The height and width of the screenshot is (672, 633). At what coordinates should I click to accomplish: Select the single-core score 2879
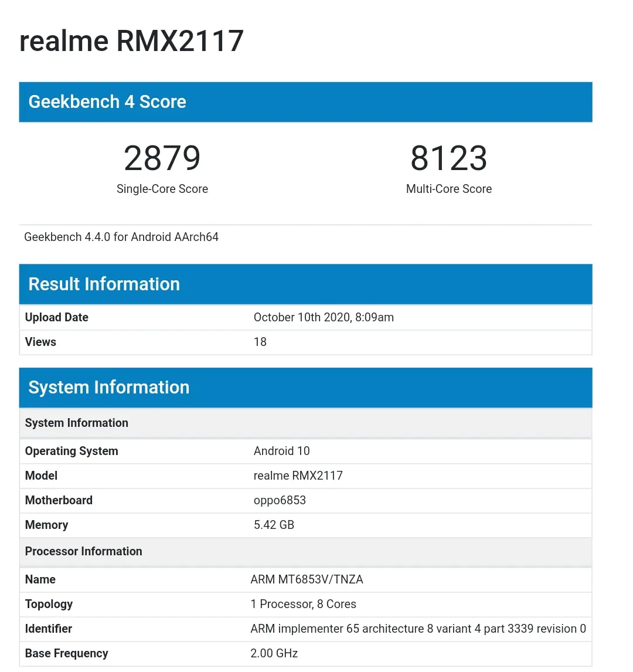point(162,158)
